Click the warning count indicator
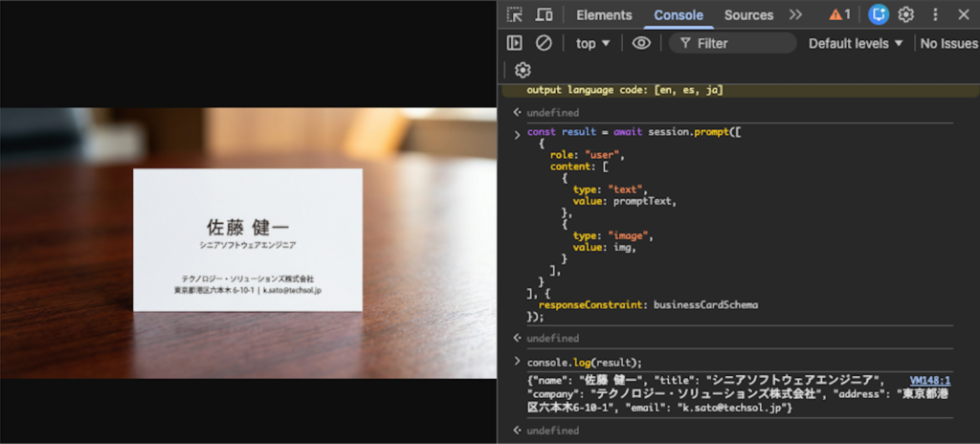Viewport: 980px width, 444px height. point(839,14)
